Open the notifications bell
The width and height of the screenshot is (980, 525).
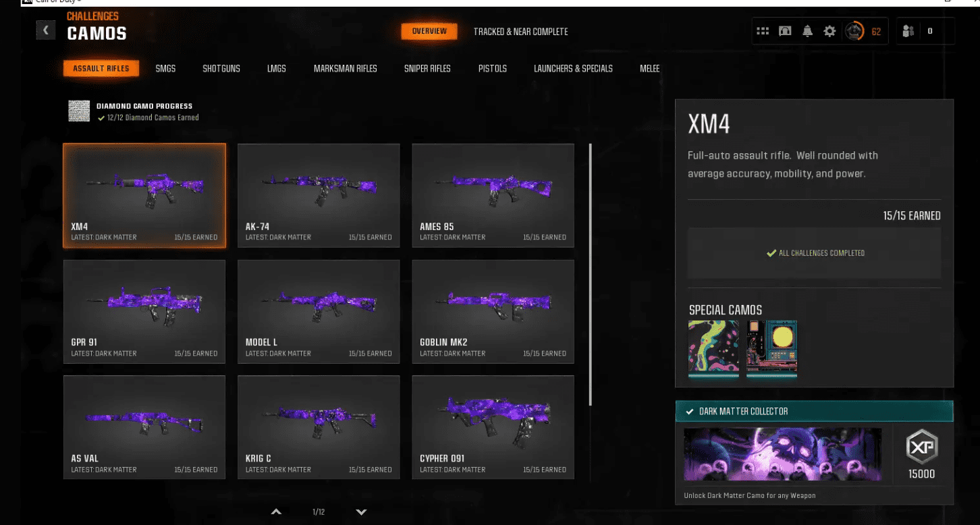point(807,31)
